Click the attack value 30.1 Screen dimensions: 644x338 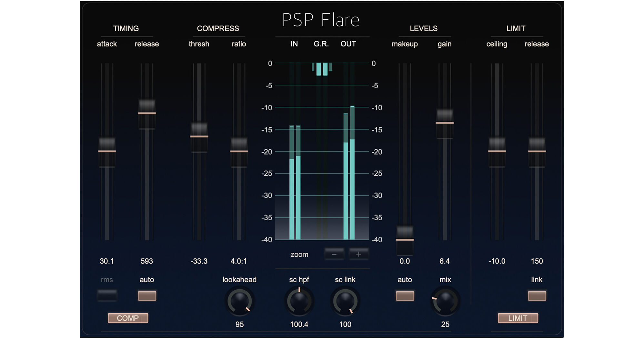point(107,261)
